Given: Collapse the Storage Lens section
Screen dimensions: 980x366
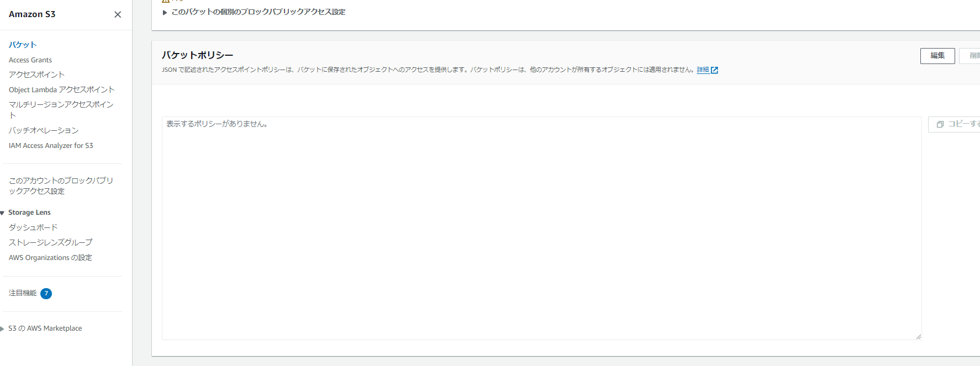Looking at the screenshot, I should point(2,213).
